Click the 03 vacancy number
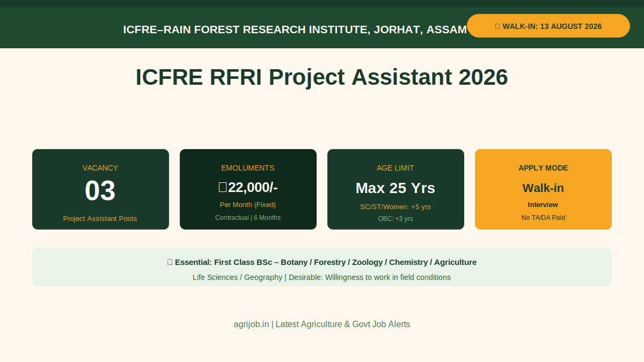644x362 pixels. (x=100, y=191)
